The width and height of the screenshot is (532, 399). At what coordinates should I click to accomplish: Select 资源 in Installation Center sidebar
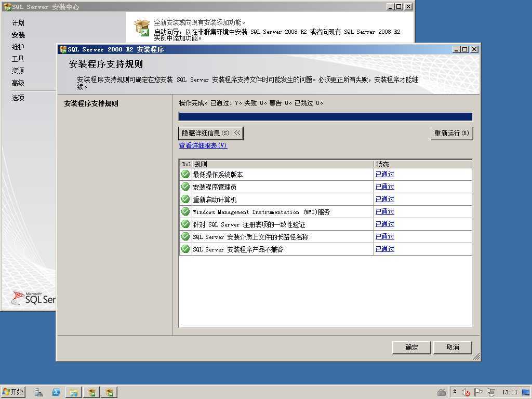[18, 71]
